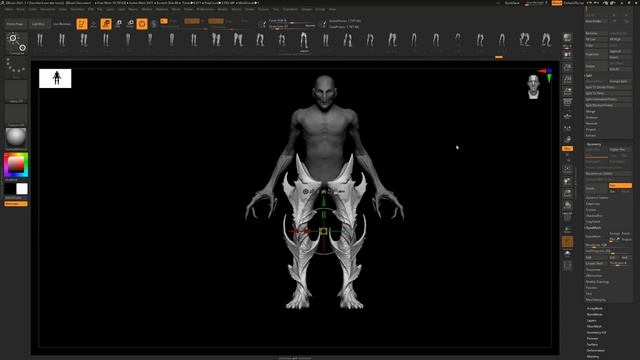Open the material sphere selector
The image size is (640, 360).
pos(16,138)
